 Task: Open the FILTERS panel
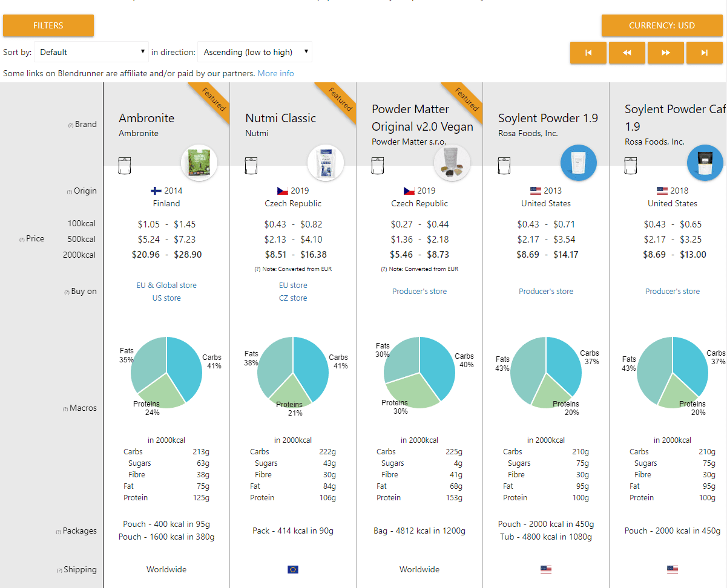(48, 25)
